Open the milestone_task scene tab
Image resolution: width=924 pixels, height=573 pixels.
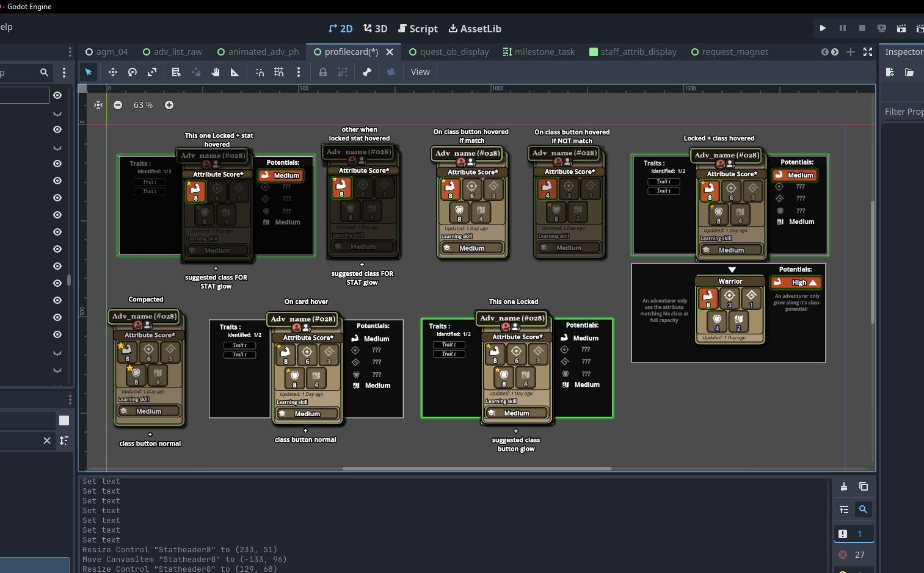click(x=539, y=52)
